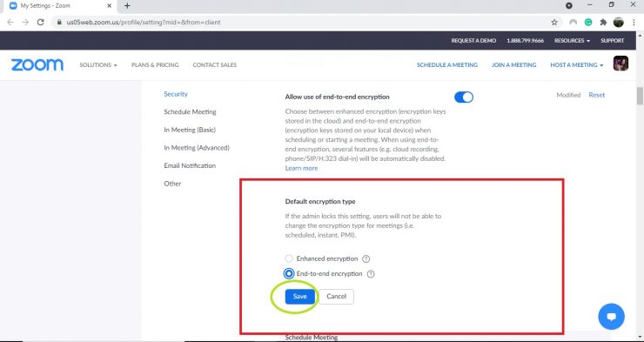View site info padlock icon
The height and width of the screenshot is (342, 644).
(58, 22)
